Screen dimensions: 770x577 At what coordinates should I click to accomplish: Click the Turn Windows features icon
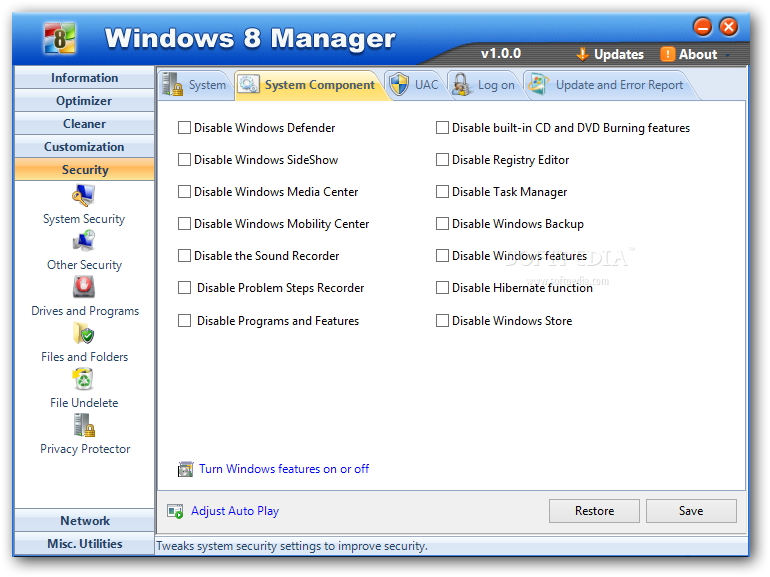coord(185,469)
